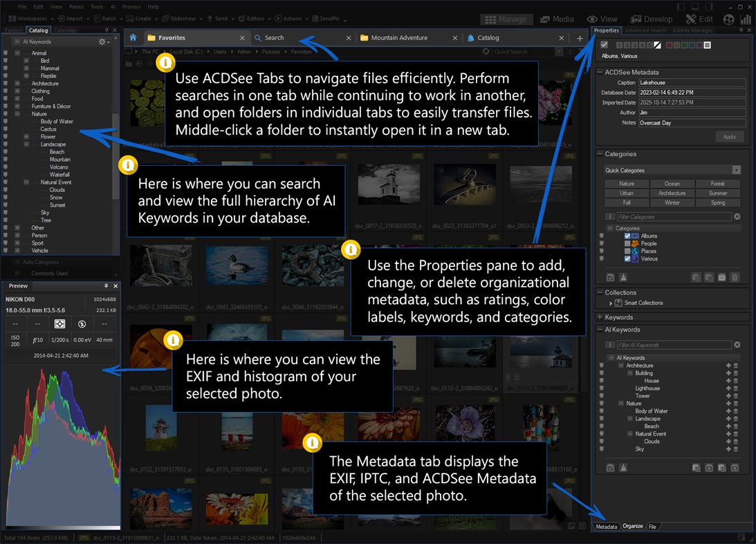Open AI Keywords settings gear in Catalog pane
This screenshot has width=756, height=544.
(x=101, y=41)
